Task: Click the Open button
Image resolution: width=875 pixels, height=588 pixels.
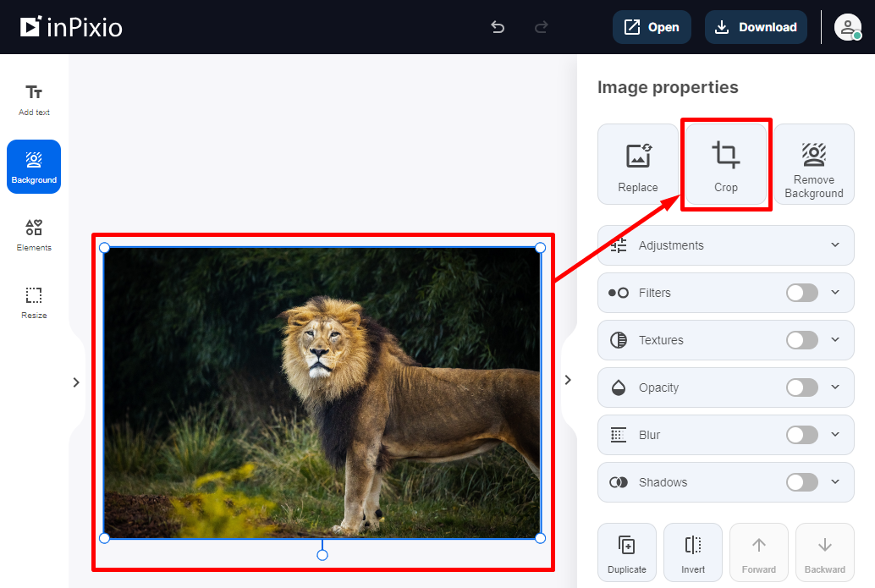Action: [652, 27]
